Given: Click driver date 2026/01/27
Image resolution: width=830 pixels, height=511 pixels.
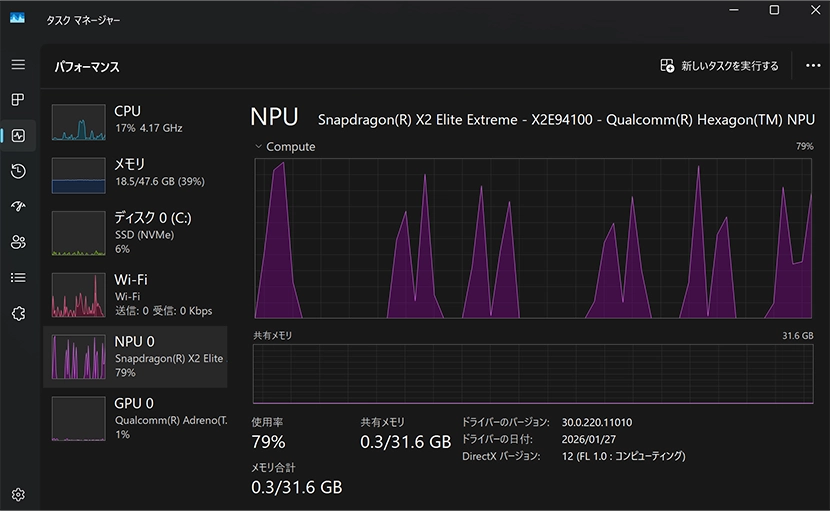Looking at the screenshot, I should [589, 440].
